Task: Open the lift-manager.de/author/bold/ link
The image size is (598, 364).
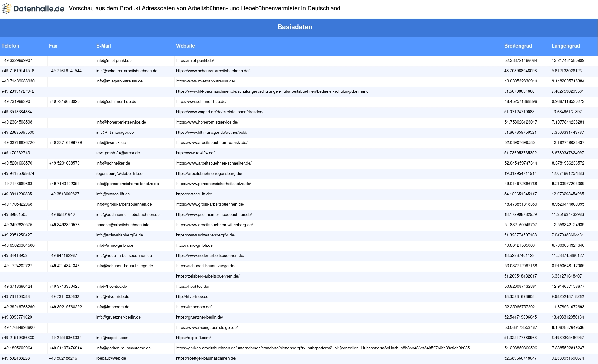Action: click(211, 133)
